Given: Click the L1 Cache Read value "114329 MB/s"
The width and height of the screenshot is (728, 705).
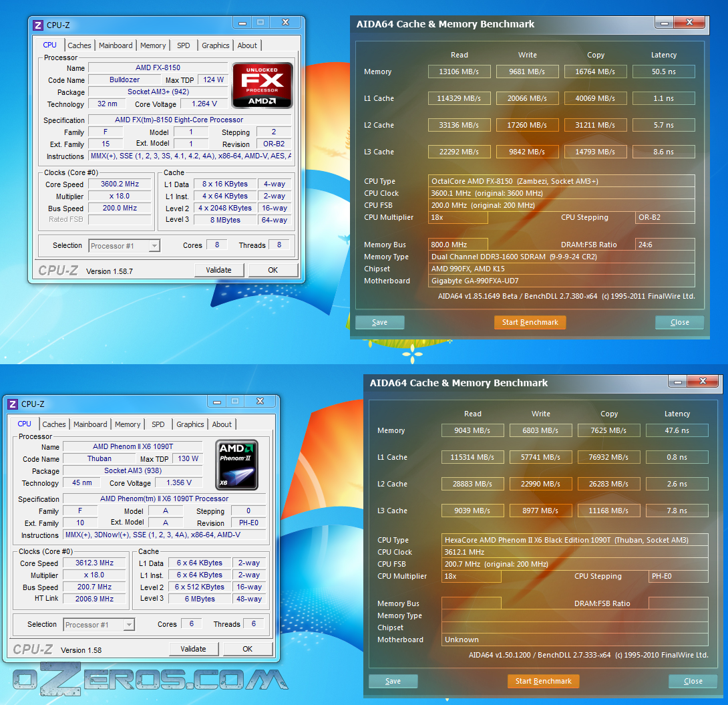Looking at the screenshot, I should click(460, 98).
